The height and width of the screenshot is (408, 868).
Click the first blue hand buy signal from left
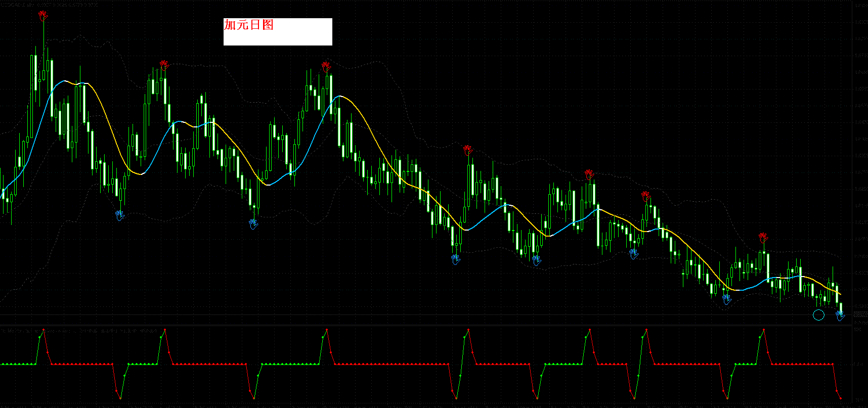tap(120, 216)
